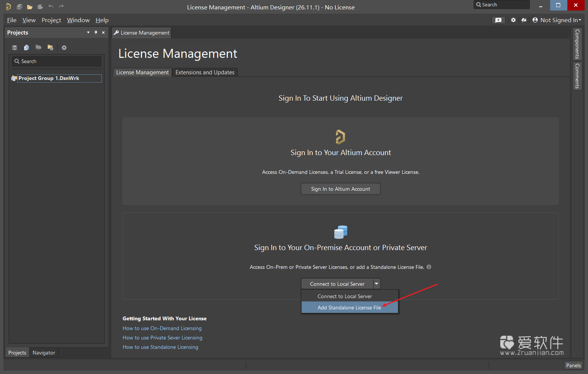Click Sign In to Altium Account button
The height and width of the screenshot is (374, 588).
coord(340,189)
